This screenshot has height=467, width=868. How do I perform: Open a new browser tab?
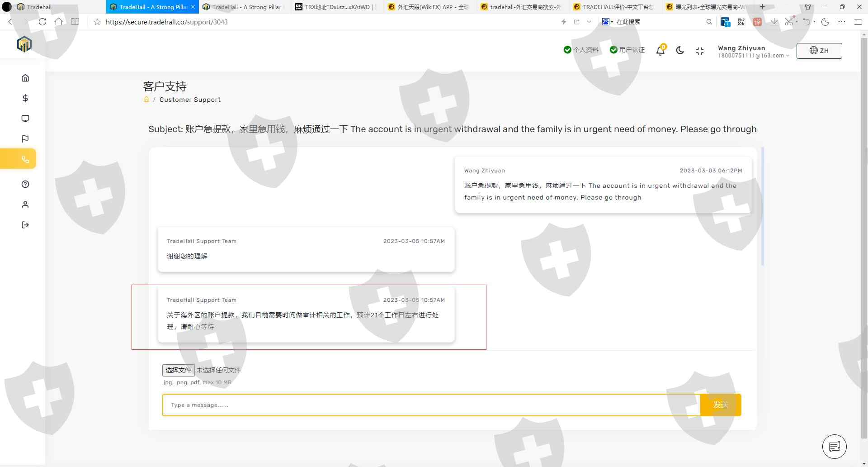tap(763, 7)
